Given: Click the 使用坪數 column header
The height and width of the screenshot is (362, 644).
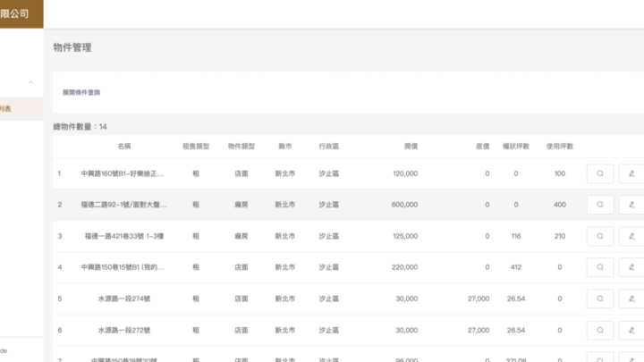Looking at the screenshot, I should pyautogui.click(x=559, y=146).
